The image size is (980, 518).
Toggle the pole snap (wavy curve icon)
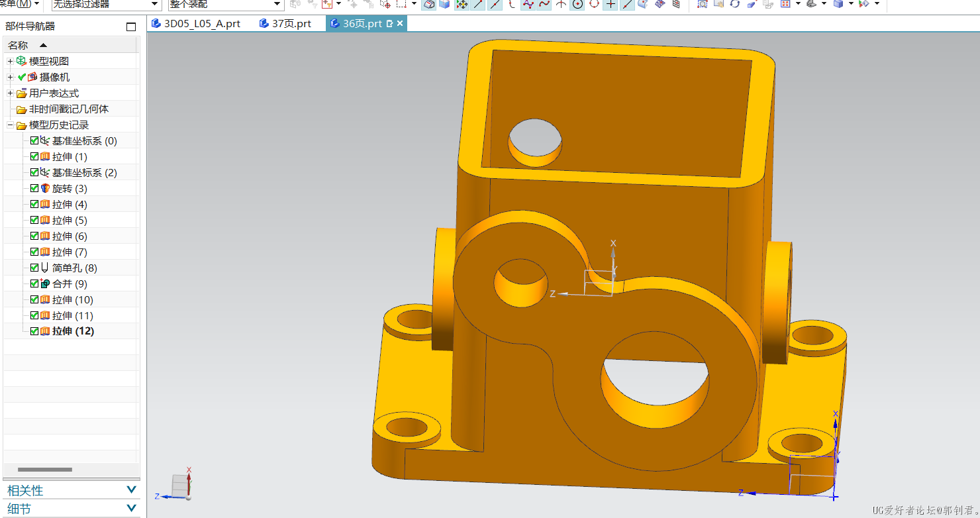point(544,3)
